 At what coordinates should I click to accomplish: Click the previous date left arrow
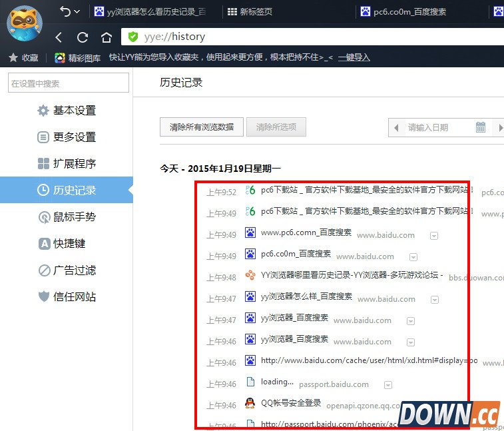pyautogui.click(x=396, y=128)
